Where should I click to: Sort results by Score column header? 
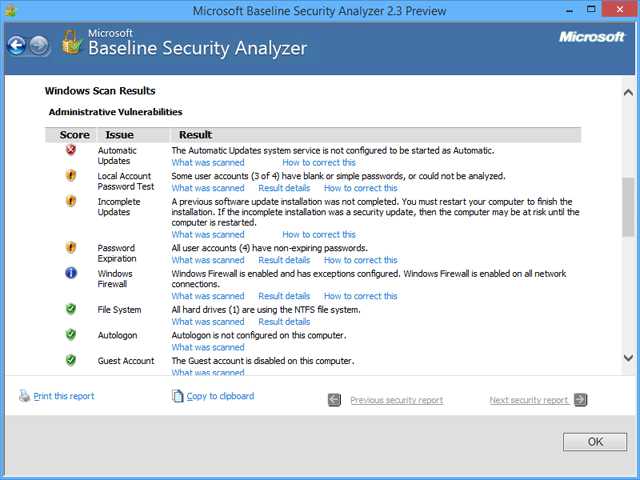(x=74, y=135)
